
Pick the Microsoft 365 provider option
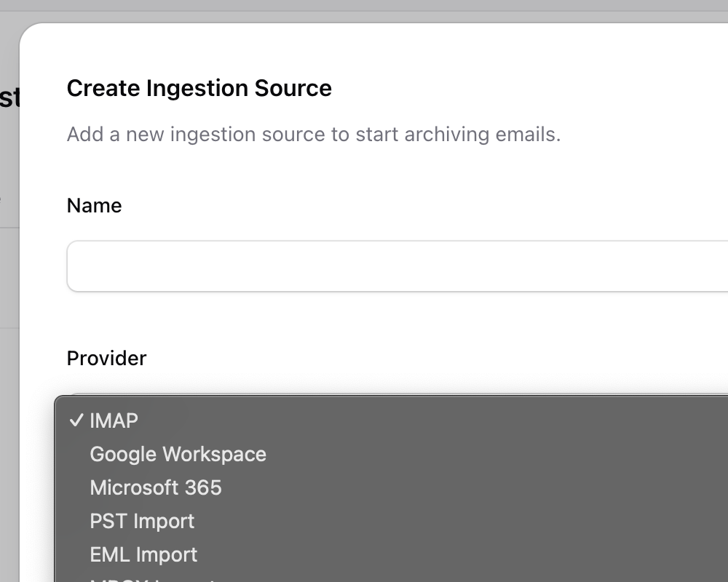point(155,487)
